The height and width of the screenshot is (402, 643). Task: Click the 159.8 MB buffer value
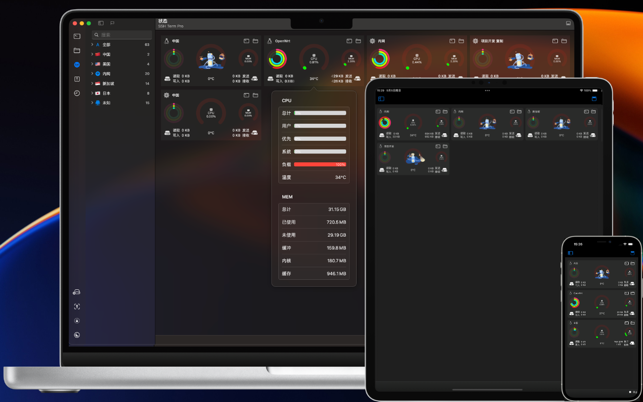(336, 248)
